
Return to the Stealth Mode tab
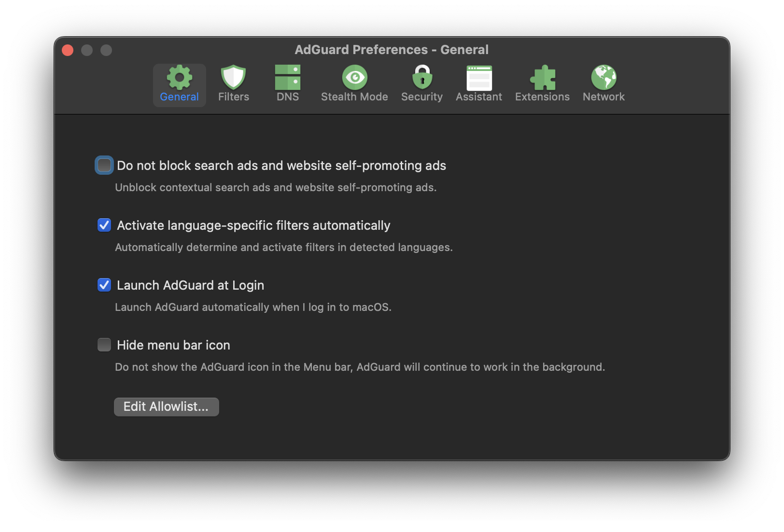tap(354, 84)
